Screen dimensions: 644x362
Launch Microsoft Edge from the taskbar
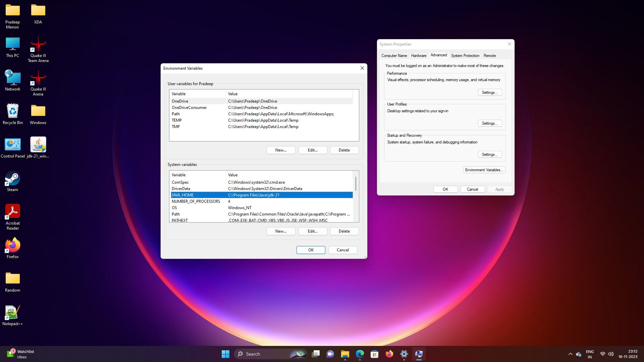360,354
